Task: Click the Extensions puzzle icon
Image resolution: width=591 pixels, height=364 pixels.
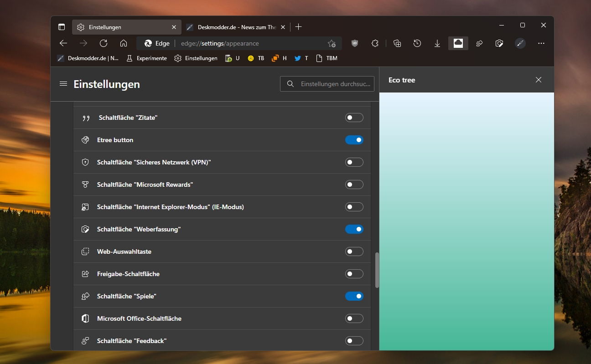Action: coord(375,43)
